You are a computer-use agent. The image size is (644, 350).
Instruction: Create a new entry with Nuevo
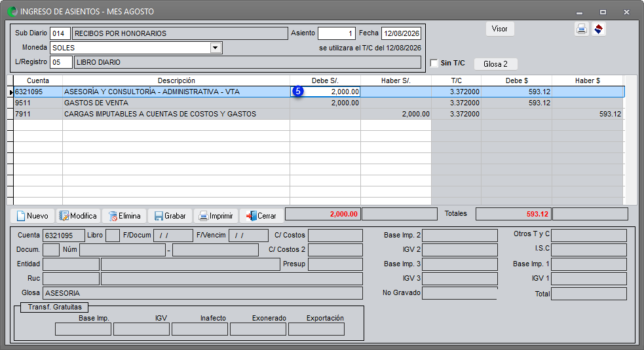33,216
